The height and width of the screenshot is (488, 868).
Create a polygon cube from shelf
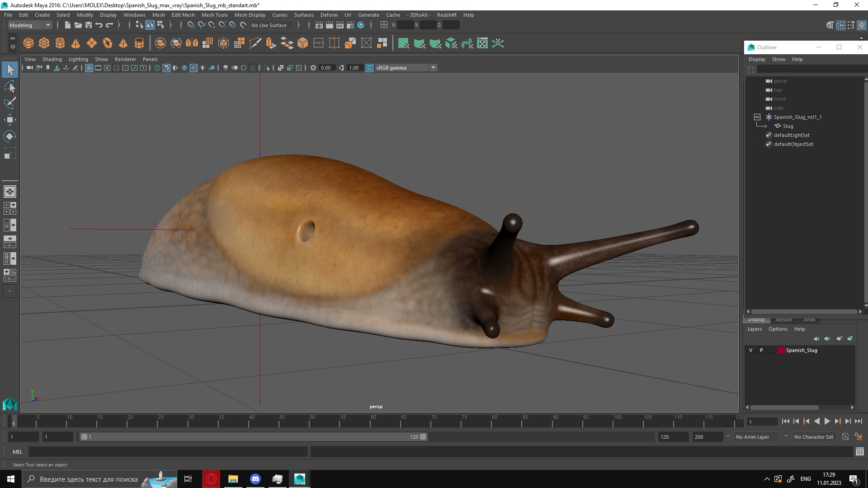click(44, 43)
